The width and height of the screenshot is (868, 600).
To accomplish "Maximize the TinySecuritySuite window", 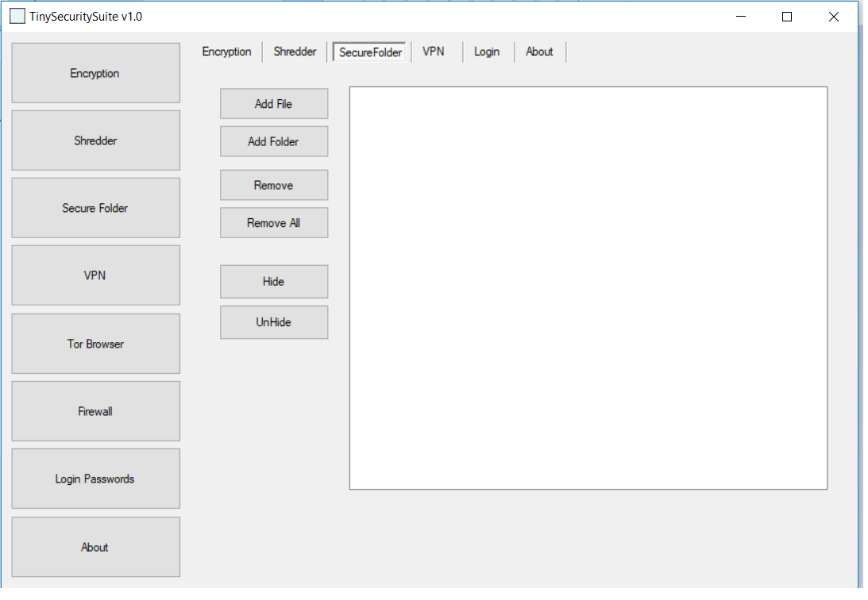I will tap(787, 17).
